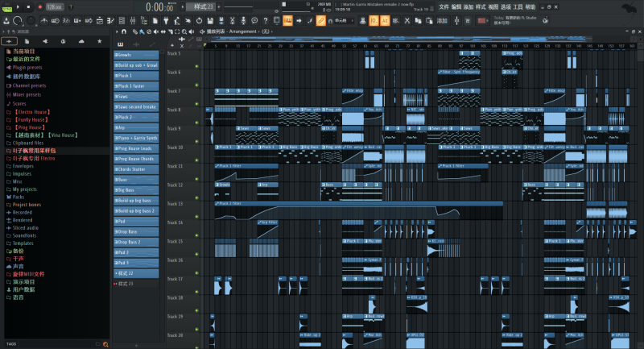The image size is (644, 349).
Task: Click the red color swatch in toolbar
Action: 481,21
